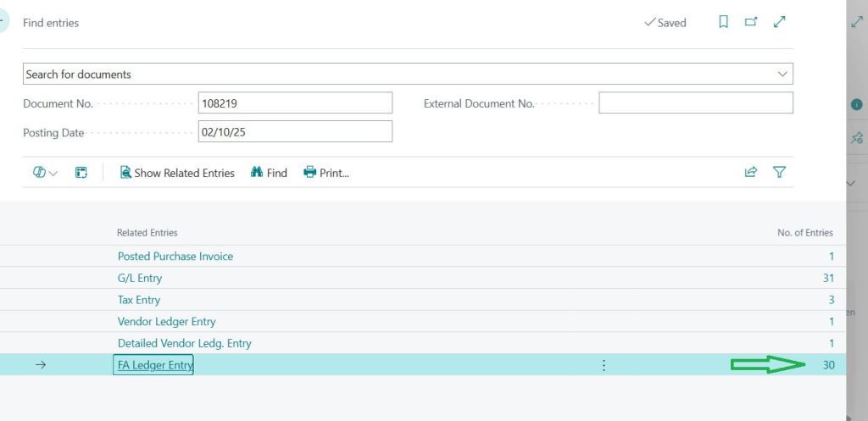The width and height of the screenshot is (868, 421).
Task: Open the Search for documents dropdown
Action: (x=782, y=75)
